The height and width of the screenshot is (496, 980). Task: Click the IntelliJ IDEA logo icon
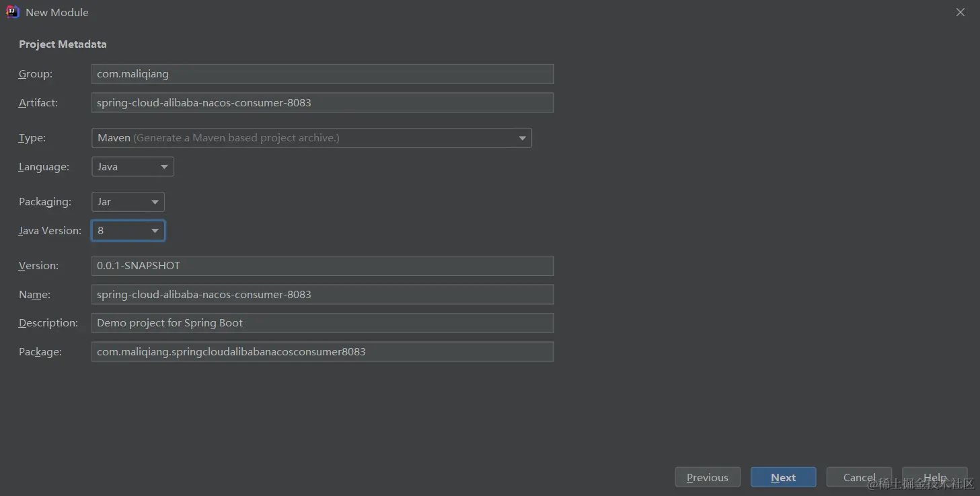13,12
